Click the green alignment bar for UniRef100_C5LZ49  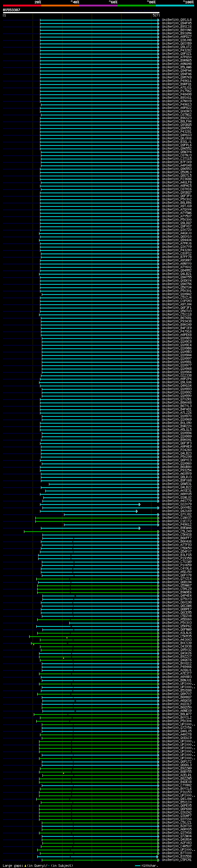pyautogui.click(x=91, y=531)
